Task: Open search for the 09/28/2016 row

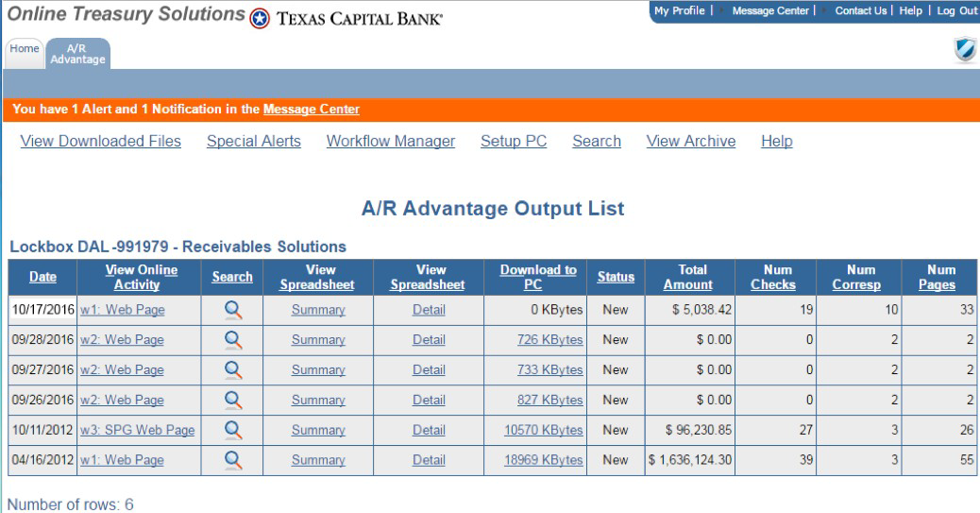Action: pos(232,340)
